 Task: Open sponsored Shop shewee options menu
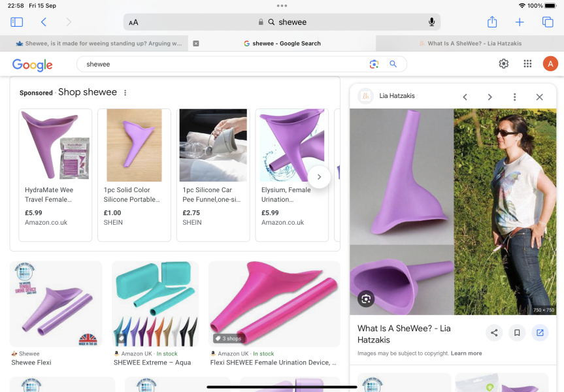[x=125, y=93]
